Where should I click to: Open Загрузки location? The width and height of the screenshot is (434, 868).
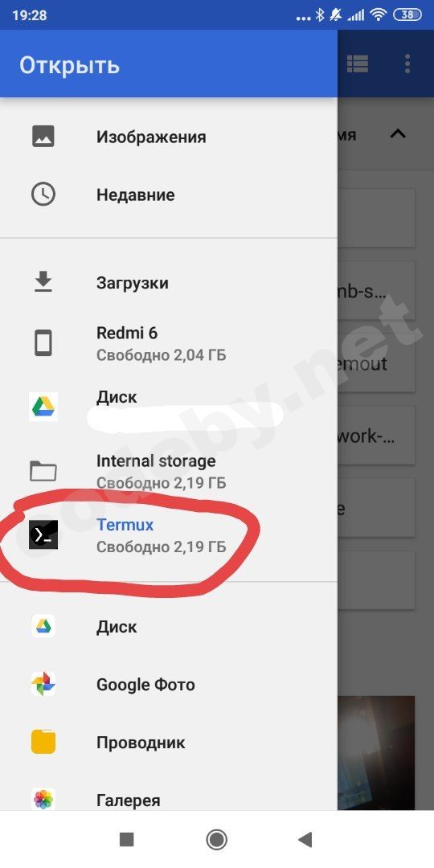168,283
